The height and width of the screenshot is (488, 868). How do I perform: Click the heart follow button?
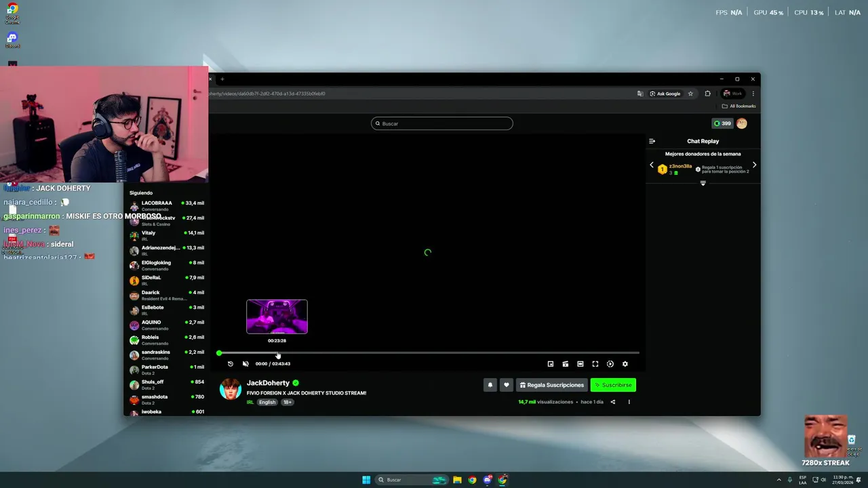[506, 385]
